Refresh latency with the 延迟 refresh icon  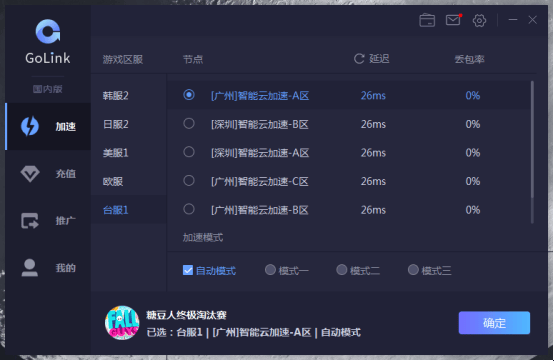[x=359, y=59]
